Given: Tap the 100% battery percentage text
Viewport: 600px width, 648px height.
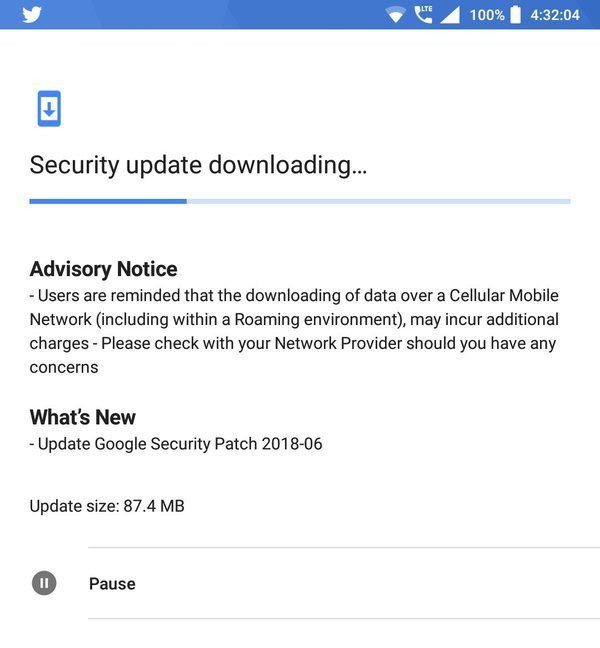Looking at the screenshot, I should click(x=487, y=15).
